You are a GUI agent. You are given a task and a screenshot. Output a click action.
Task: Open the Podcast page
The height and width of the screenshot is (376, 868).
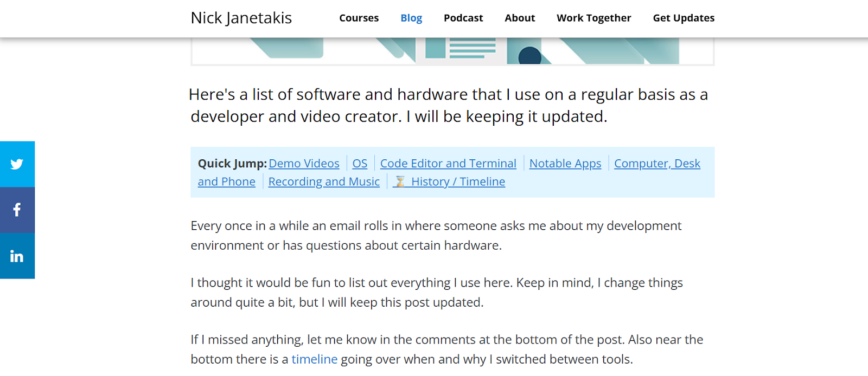463,18
